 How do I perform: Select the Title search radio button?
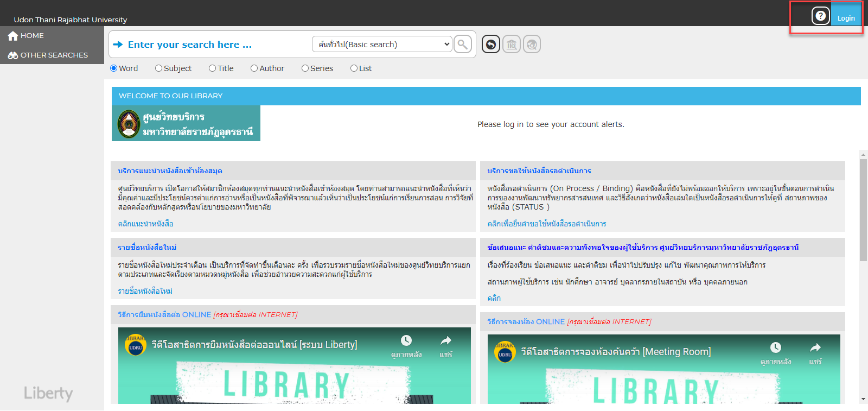(212, 68)
